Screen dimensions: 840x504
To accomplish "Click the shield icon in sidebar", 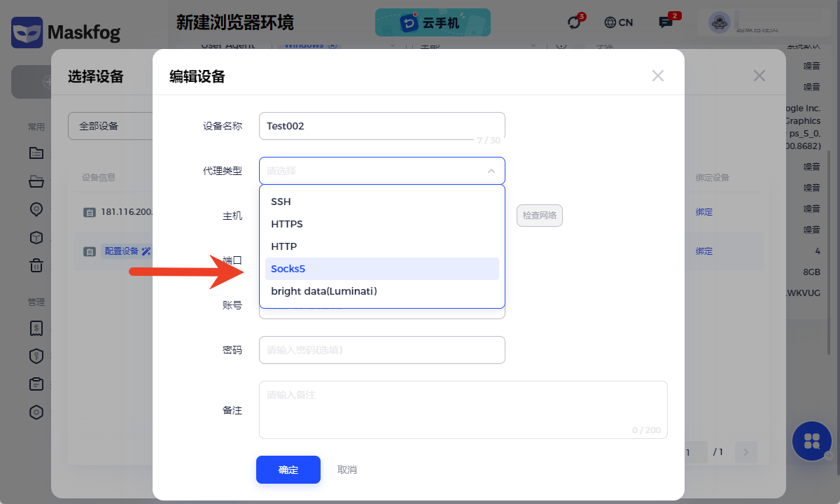I will [x=36, y=356].
